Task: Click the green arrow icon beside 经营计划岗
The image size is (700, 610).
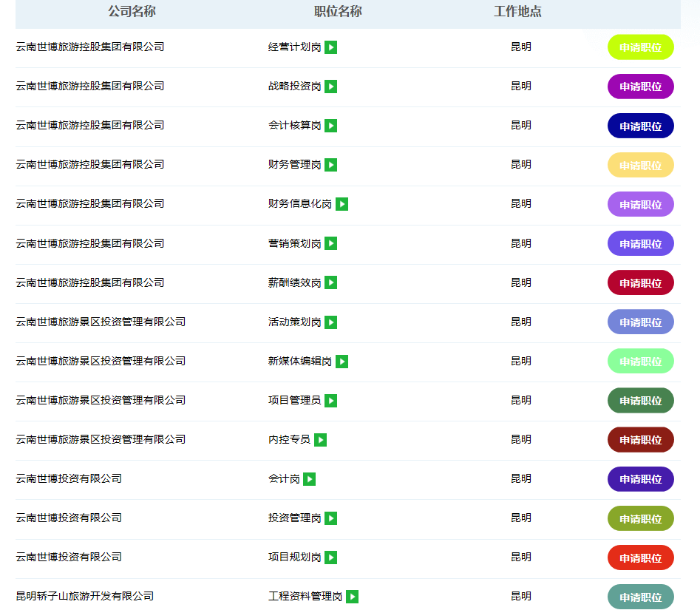Action: (x=331, y=47)
